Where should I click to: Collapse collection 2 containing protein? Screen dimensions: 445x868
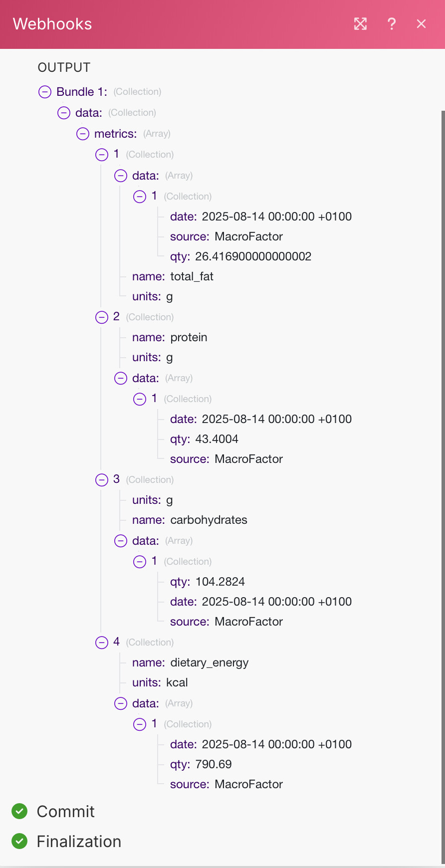(x=102, y=317)
